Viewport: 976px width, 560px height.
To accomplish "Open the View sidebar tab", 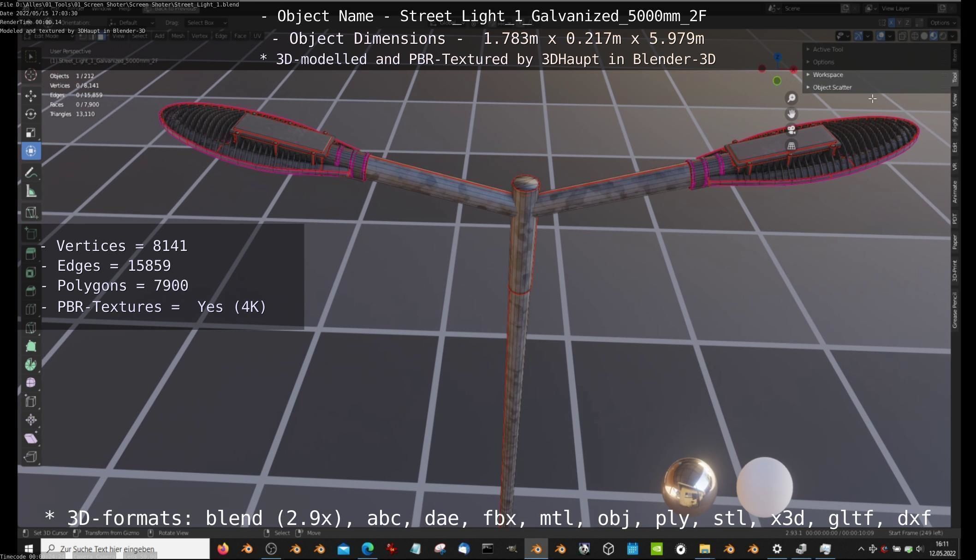I will click(954, 100).
